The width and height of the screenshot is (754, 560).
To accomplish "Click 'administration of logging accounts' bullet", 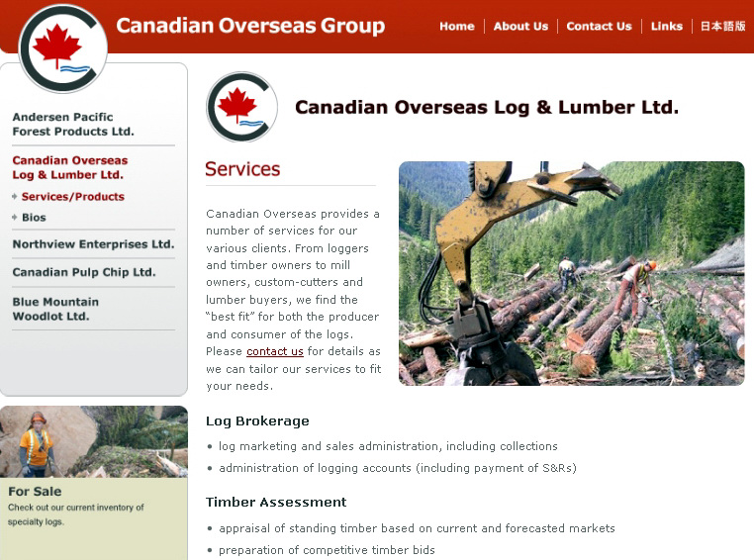I will coord(398,468).
